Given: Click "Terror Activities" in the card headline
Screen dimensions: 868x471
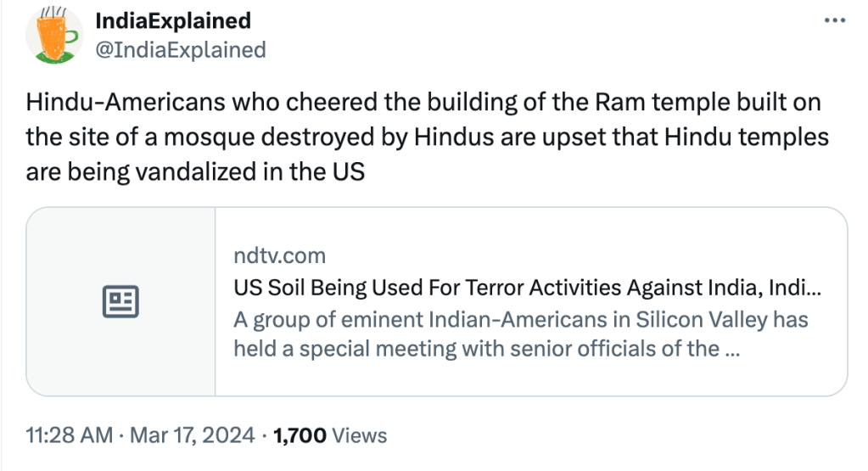Looking at the screenshot, I should [x=546, y=288].
